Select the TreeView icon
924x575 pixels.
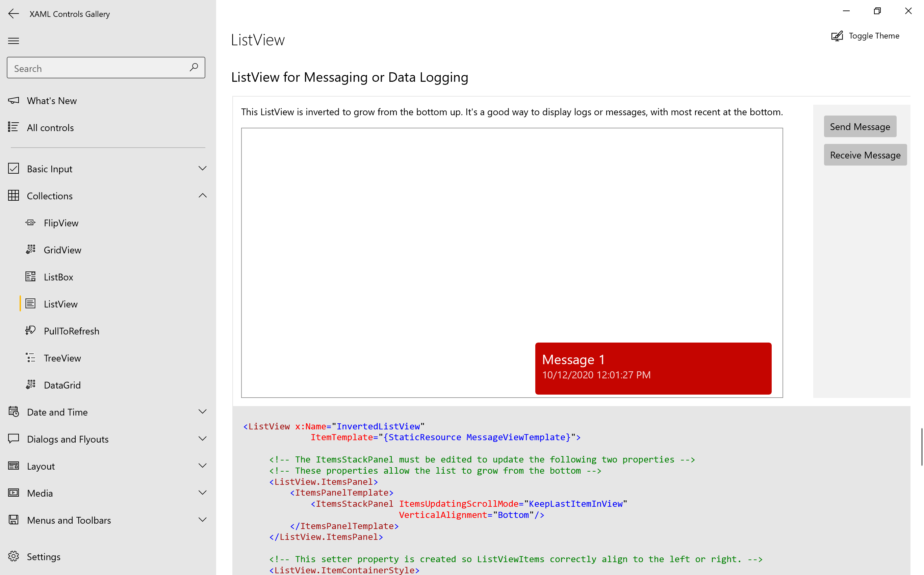(x=30, y=357)
